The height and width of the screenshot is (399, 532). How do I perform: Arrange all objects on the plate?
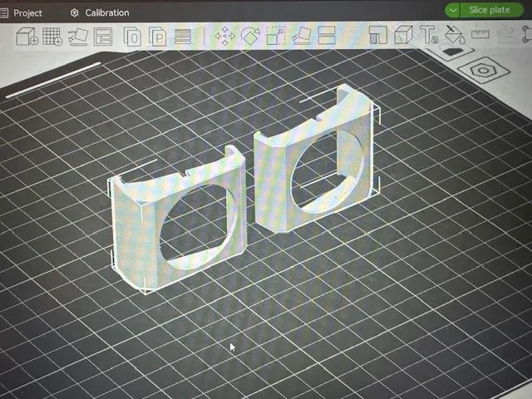pos(103,37)
